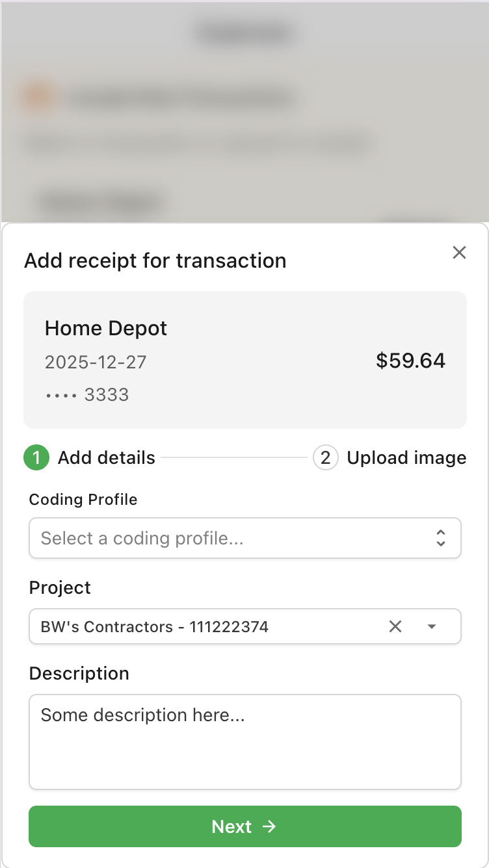
Task: Go to the Upload image step label
Action: click(x=406, y=458)
